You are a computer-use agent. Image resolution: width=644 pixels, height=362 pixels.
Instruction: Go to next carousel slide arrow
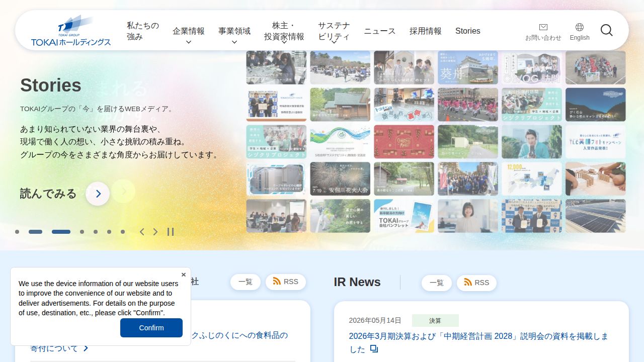tap(155, 232)
